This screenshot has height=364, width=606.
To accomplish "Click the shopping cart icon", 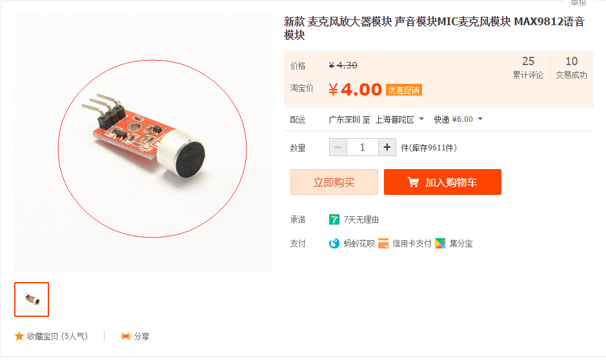I will (413, 182).
